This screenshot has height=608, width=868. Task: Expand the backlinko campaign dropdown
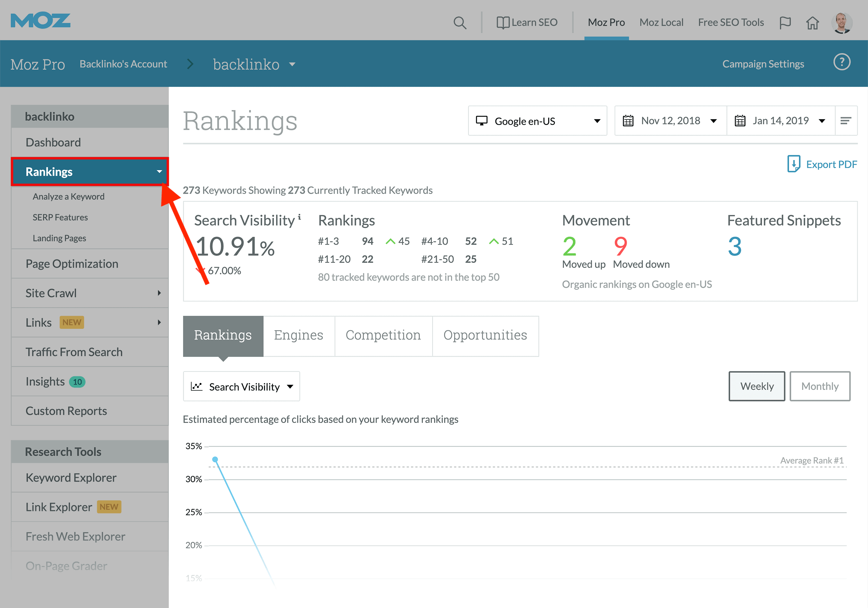(x=293, y=63)
